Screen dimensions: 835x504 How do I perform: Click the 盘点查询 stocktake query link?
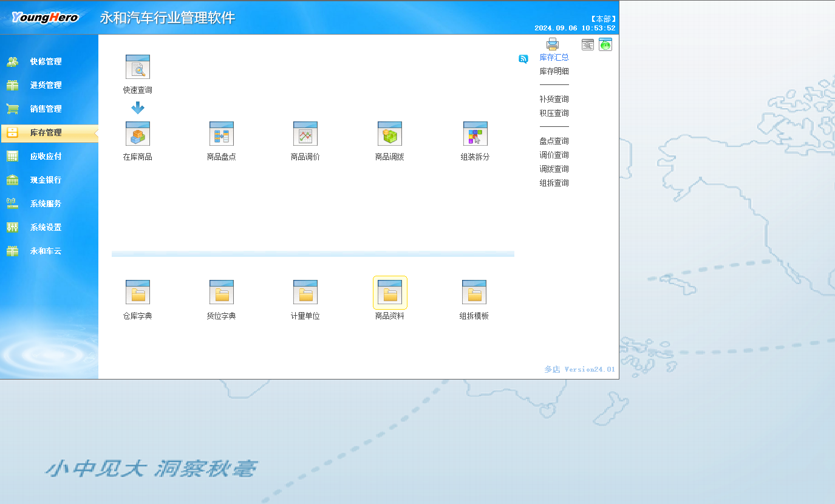[554, 140]
